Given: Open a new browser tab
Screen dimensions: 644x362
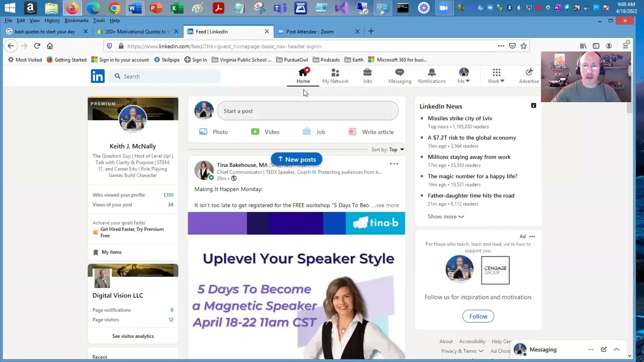Looking at the screenshot, I should click(x=371, y=31).
